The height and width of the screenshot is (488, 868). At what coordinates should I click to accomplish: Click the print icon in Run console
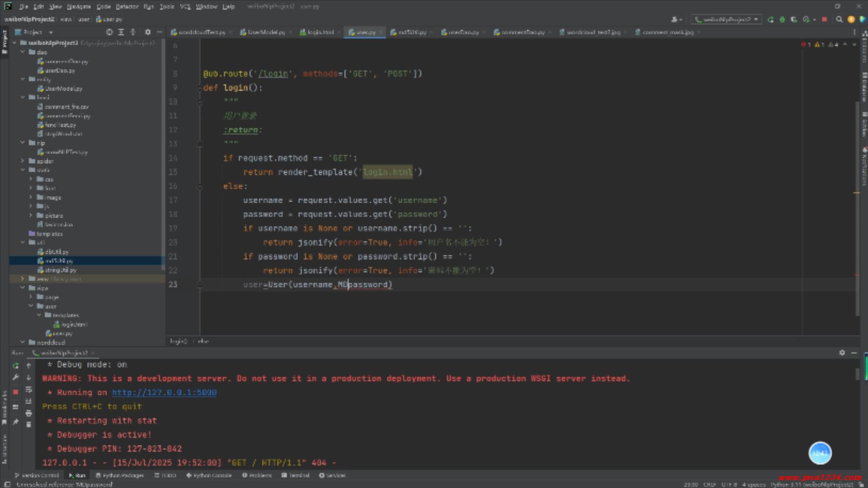[x=28, y=413]
